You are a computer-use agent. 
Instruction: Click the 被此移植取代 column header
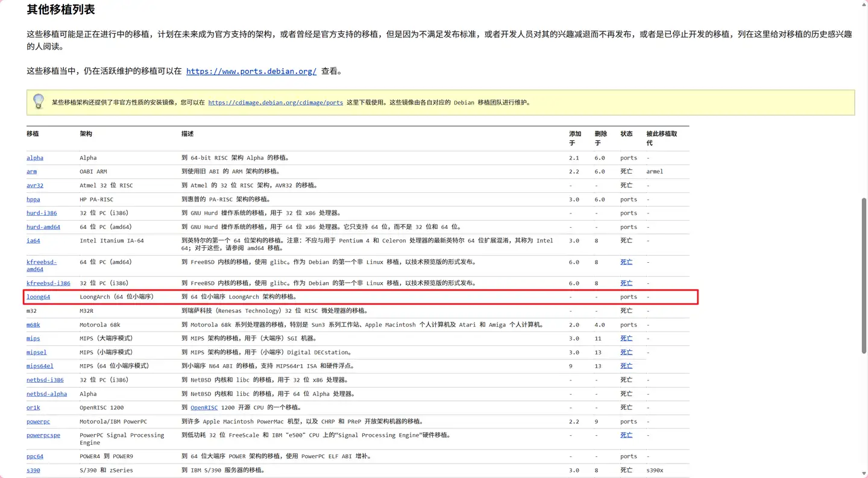click(662, 138)
